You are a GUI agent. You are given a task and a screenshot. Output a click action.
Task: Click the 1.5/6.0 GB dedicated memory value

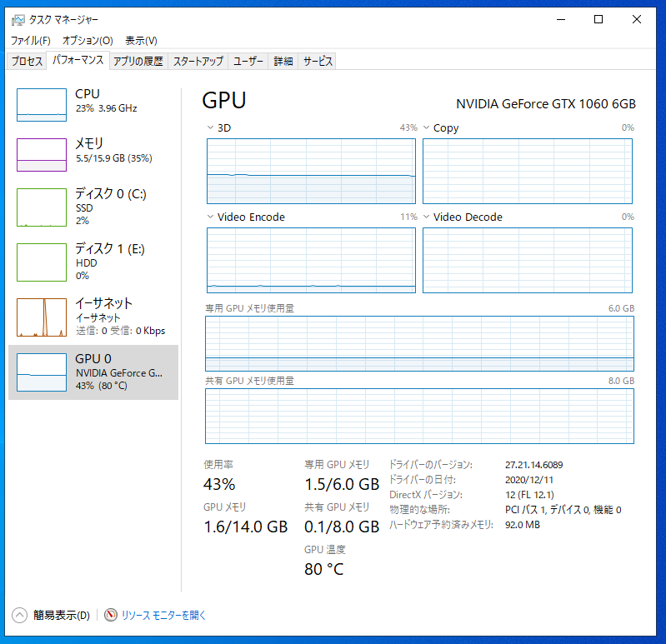point(342,484)
